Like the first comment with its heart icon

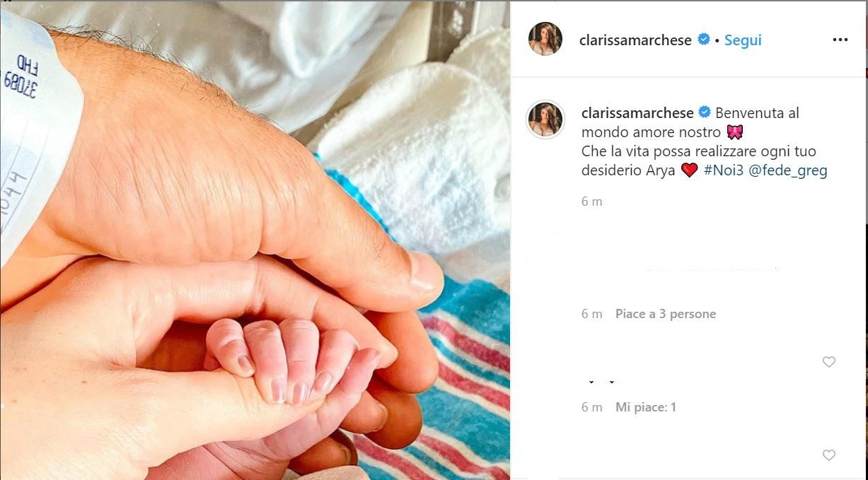pyautogui.click(x=829, y=362)
